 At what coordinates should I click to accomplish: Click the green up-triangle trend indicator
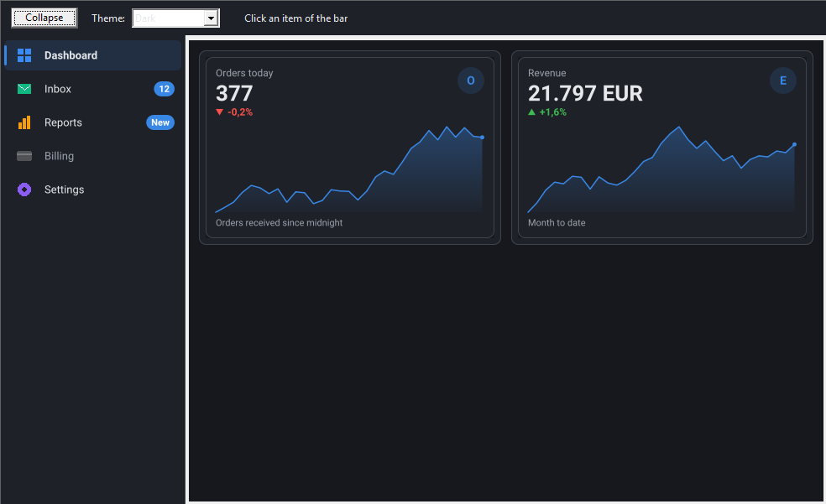click(531, 112)
